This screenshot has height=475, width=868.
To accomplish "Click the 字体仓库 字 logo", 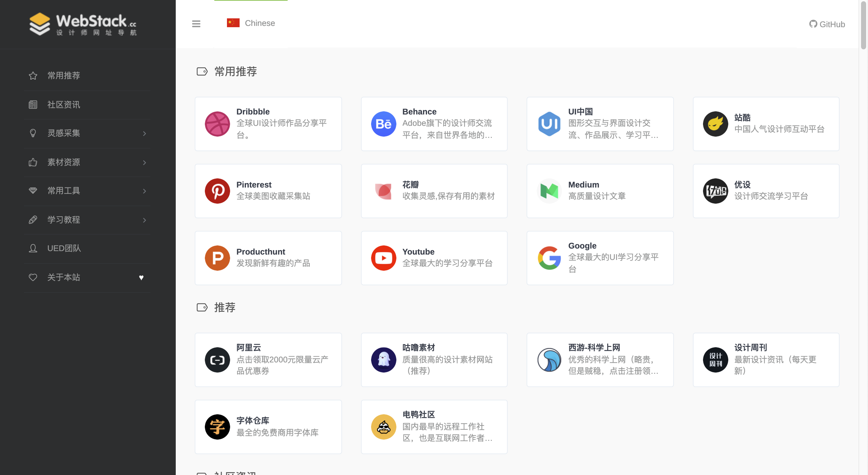I will click(x=217, y=427).
